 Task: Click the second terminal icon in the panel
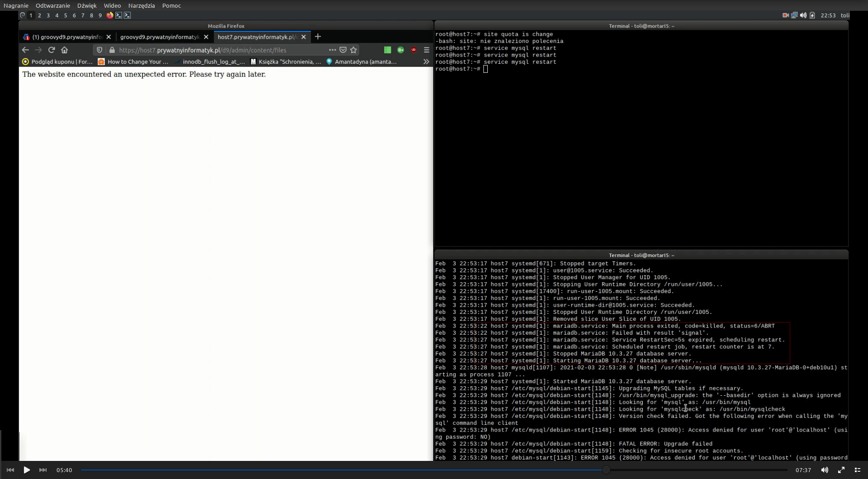(x=127, y=15)
